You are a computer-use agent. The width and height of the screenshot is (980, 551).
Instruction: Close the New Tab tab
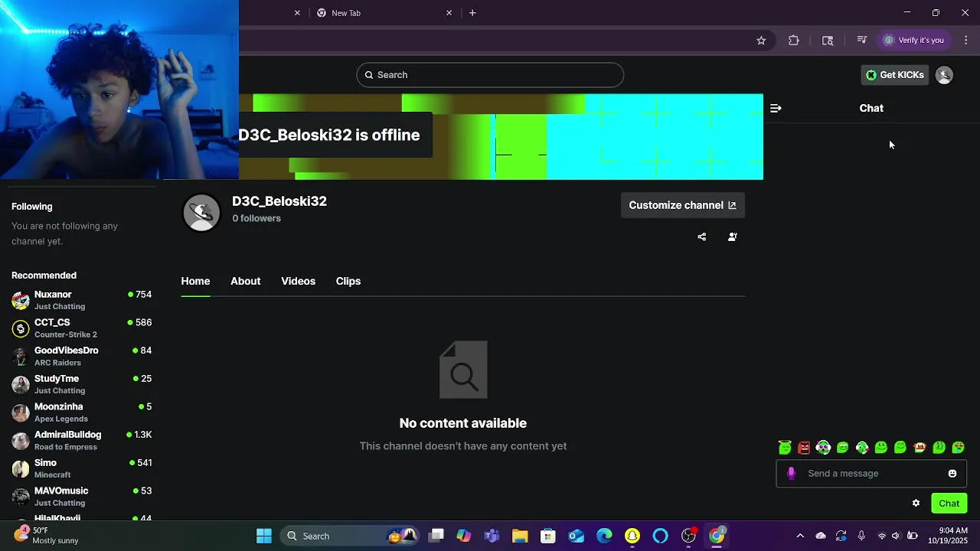pyautogui.click(x=449, y=13)
